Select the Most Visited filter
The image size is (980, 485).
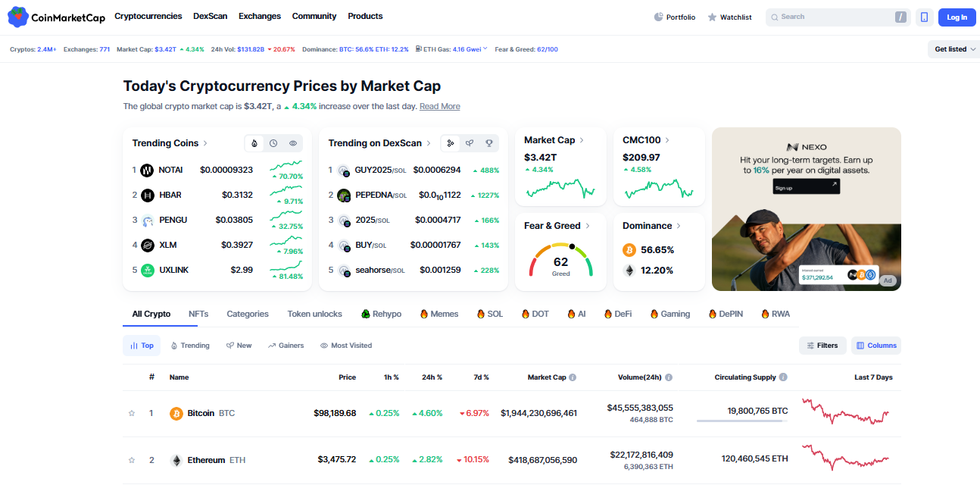[346, 346]
